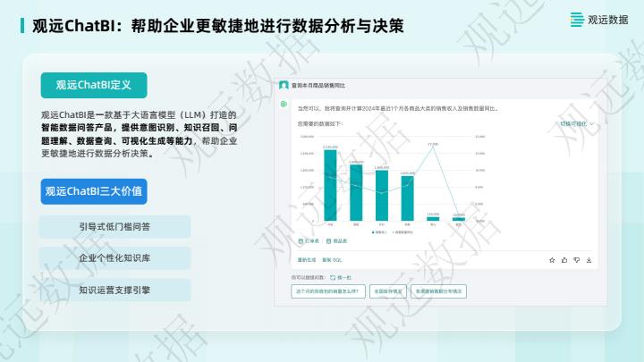Click the first suggested question about sales
This screenshot has width=644, height=362.
[x=327, y=291]
